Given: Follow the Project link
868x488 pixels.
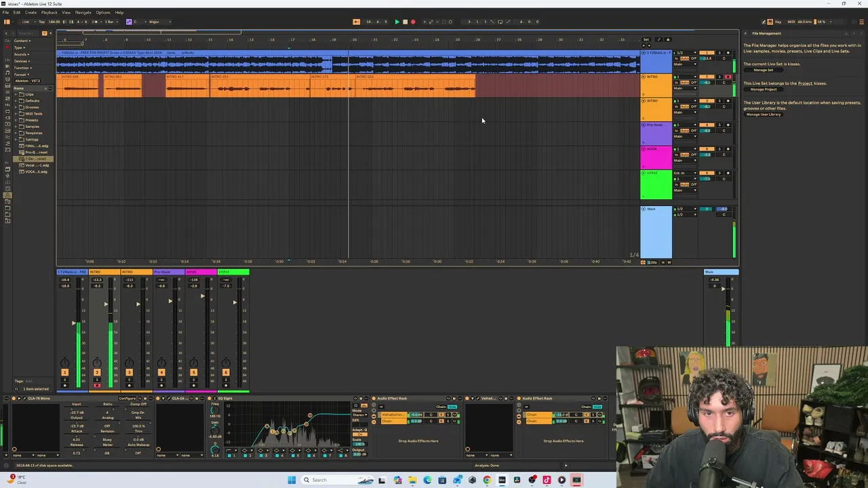Looking at the screenshot, I should [x=805, y=83].
